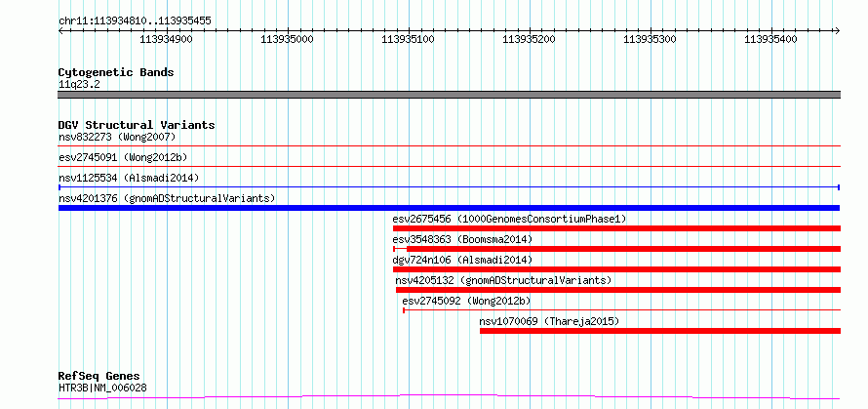Open variant nsv1125534 (Alsmadi2014) label
The width and height of the screenshot is (868, 409).
(129, 178)
